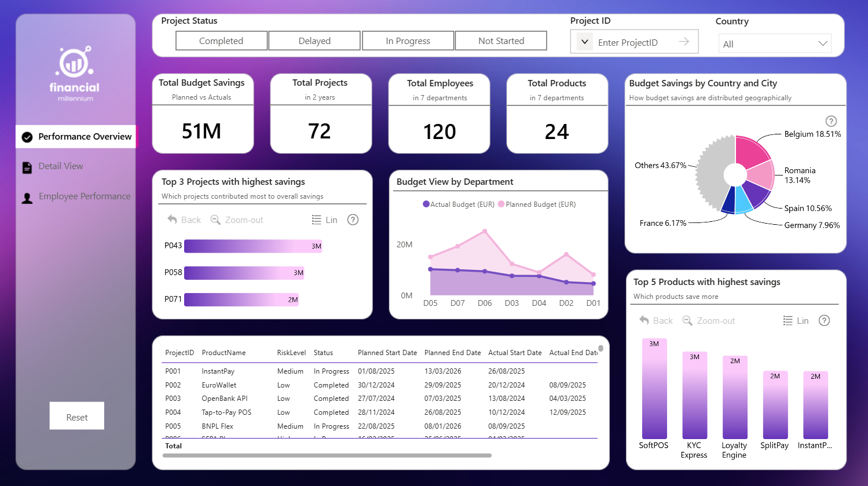
Task: Select the Performance Overview page
Action: point(76,137)
